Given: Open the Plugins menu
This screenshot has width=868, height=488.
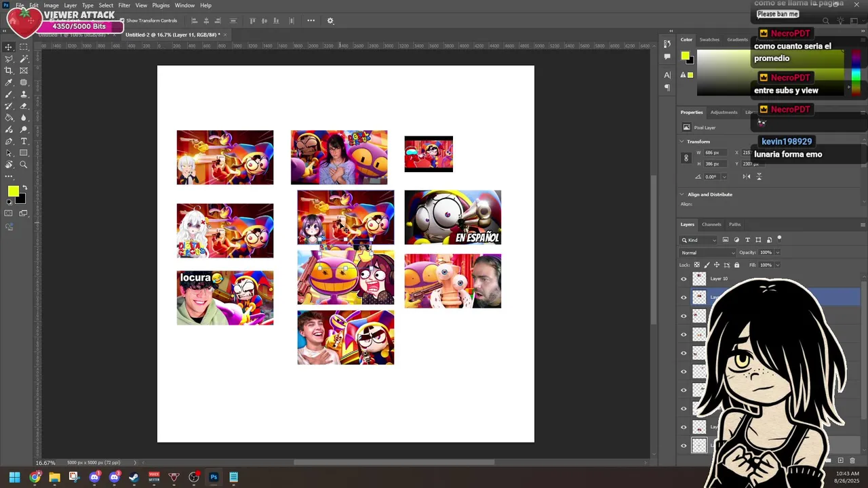Looking at the screenshot, I should click(161, 5).
